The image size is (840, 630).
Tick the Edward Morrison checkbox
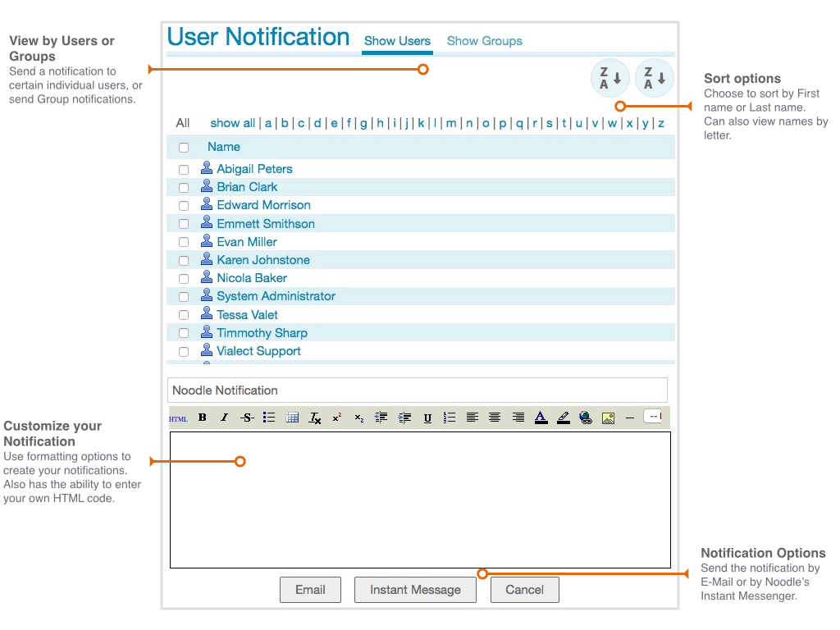click(x=184, y=206)
